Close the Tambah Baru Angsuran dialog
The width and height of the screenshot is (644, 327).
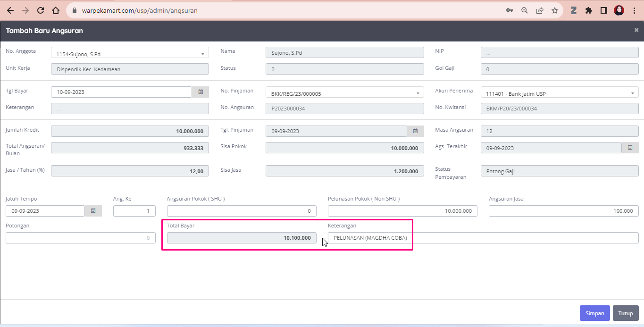[636, 30]
